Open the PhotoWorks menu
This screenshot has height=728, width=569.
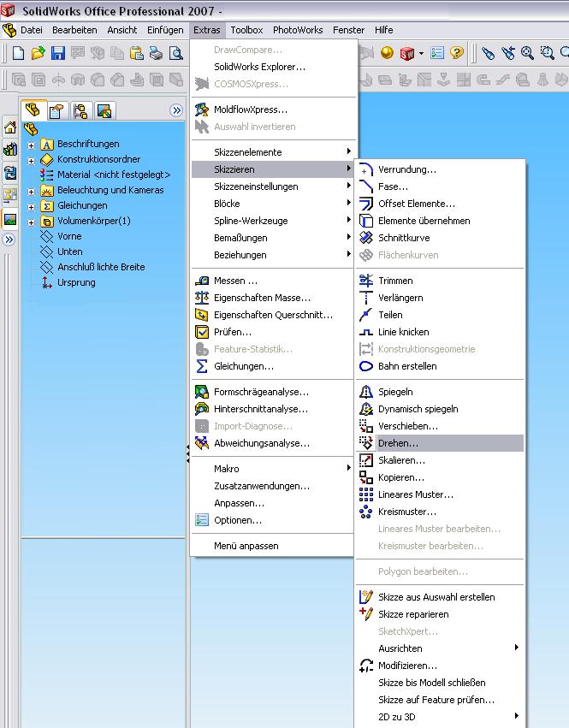[x=298, y=30]
